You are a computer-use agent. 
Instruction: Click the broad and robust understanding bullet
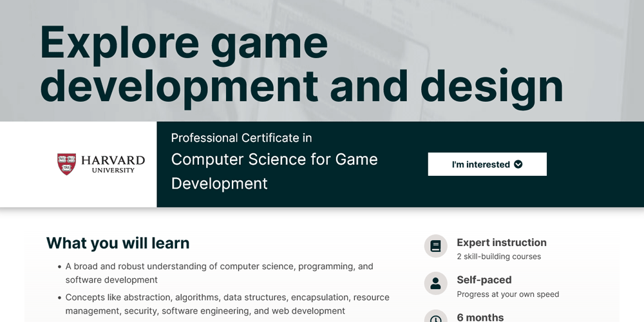[220, 273]
